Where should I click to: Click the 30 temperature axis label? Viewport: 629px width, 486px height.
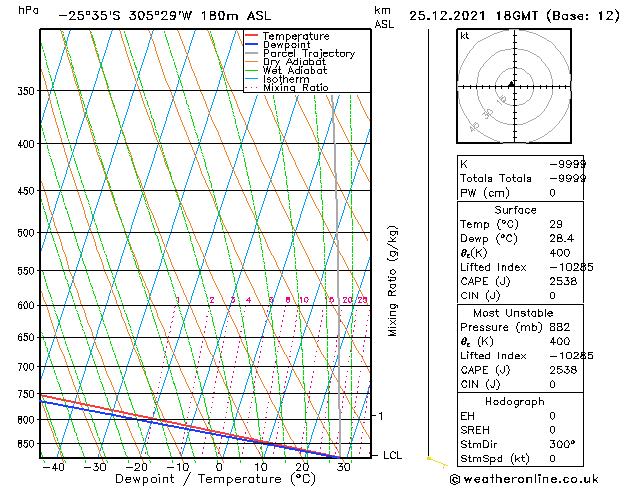tap(344, 467)
